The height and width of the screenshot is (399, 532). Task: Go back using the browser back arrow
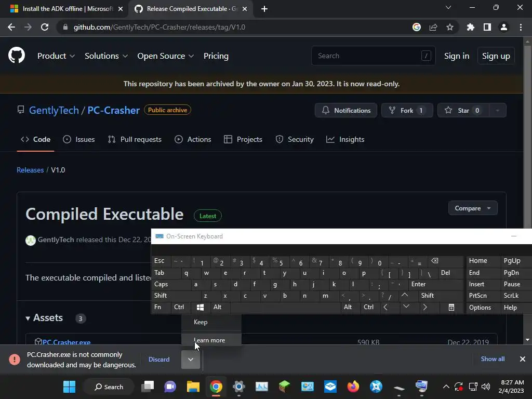11,27
